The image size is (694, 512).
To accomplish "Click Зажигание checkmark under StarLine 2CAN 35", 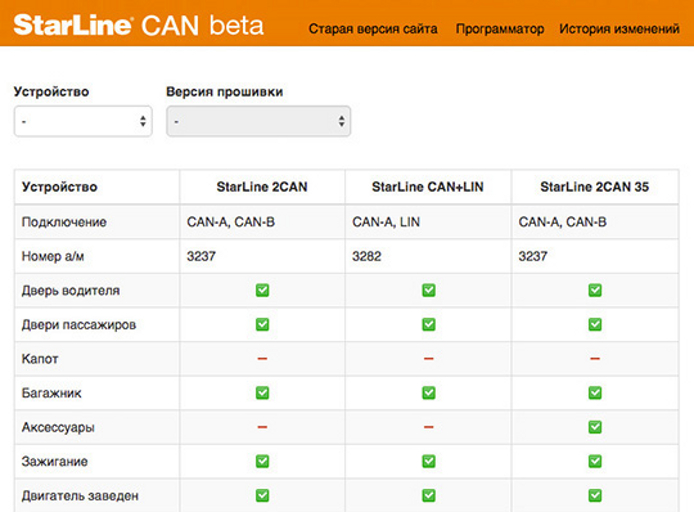I will tap(595, 462).
